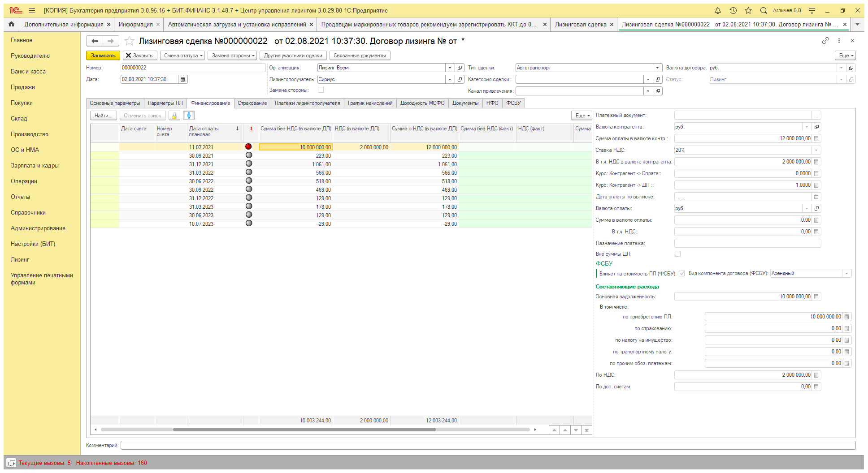Toggle the Замена стороны checkbox
Viewport: 868px width, 473px height.
321,90
